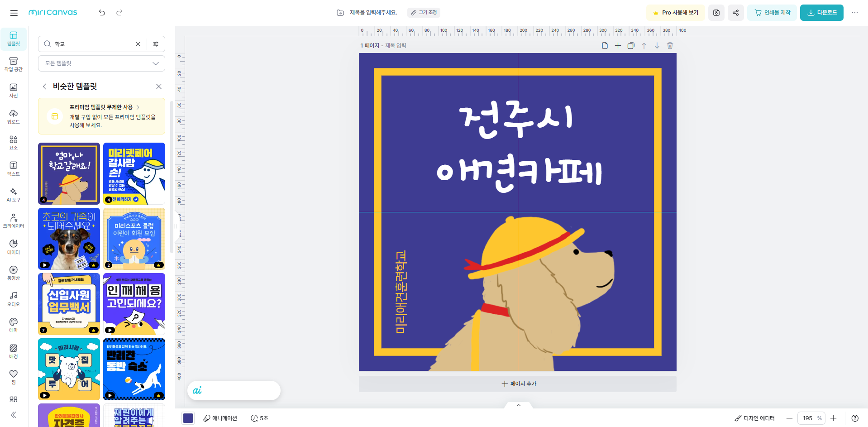Open the 템플릿 sidebar tab
868x427 pixels.
14,39
